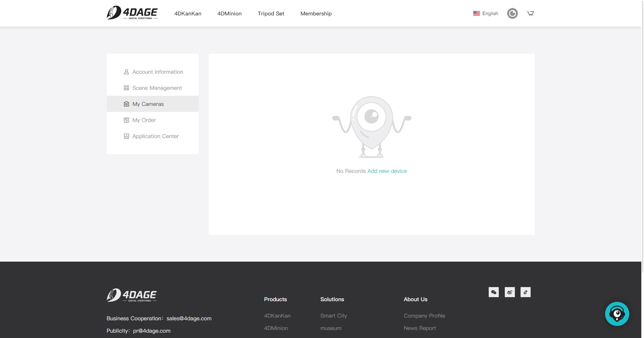Screen dimensions: 644x338
Task: Open the Membership page
Action: 316,14
